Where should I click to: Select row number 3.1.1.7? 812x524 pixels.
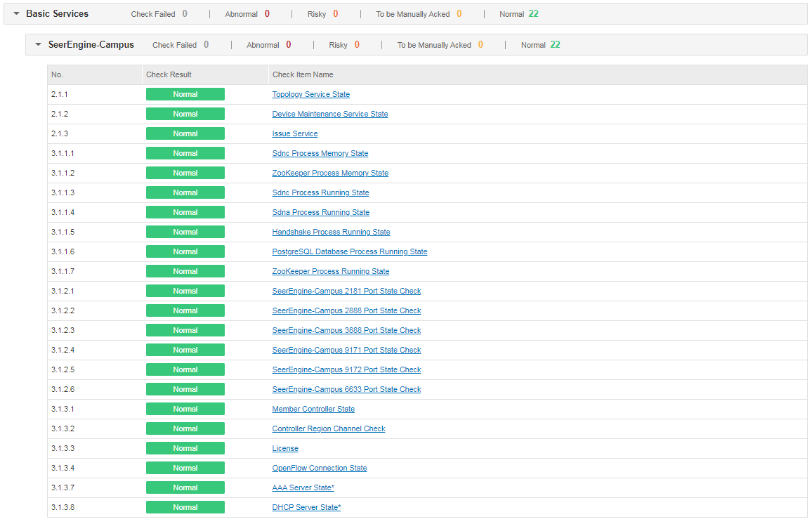(x=63, y=271)
